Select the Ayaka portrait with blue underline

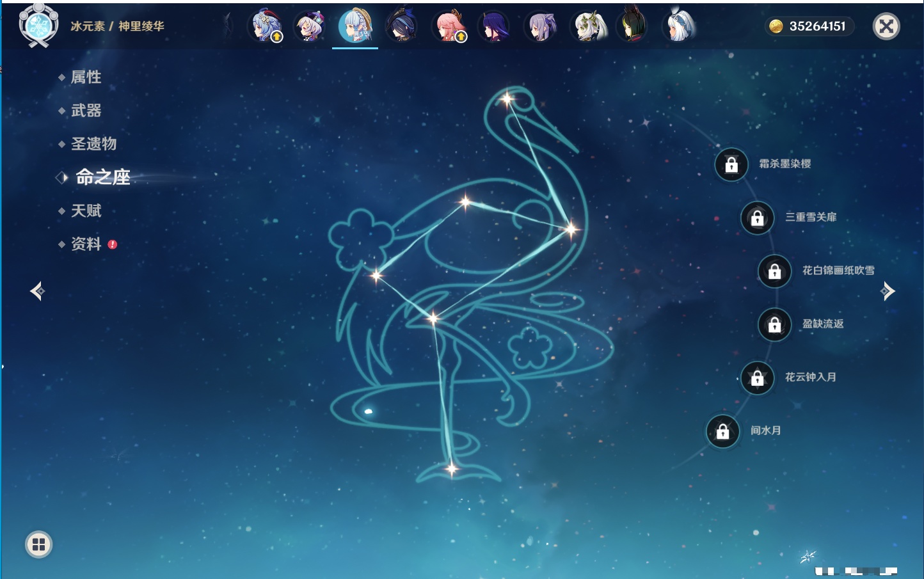pos(355,26)
